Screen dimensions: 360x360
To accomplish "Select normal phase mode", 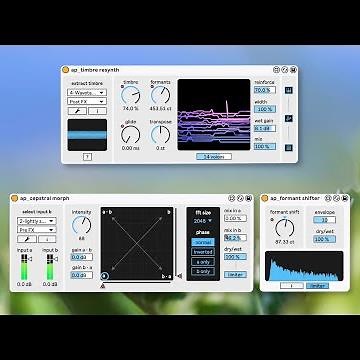I will pyautogui.click(x=203, y=242).
